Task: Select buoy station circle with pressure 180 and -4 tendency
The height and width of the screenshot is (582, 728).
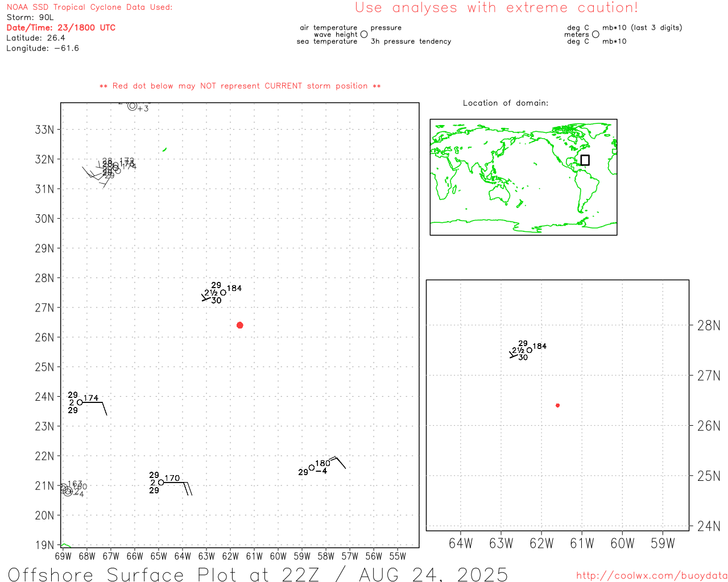Action: [x=312, y=468]
